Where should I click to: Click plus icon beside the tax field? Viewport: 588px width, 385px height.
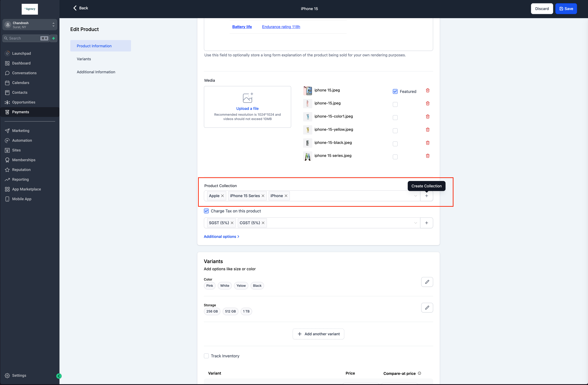426,223
